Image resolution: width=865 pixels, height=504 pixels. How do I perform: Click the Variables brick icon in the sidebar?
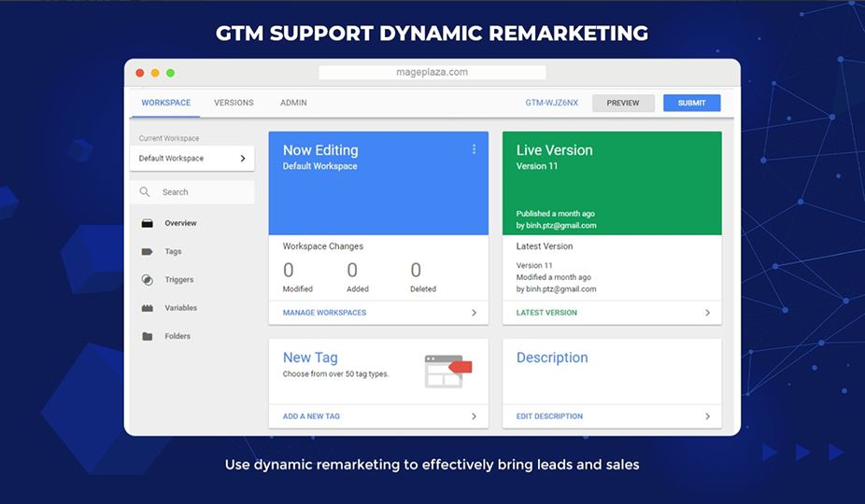(147, 308)
